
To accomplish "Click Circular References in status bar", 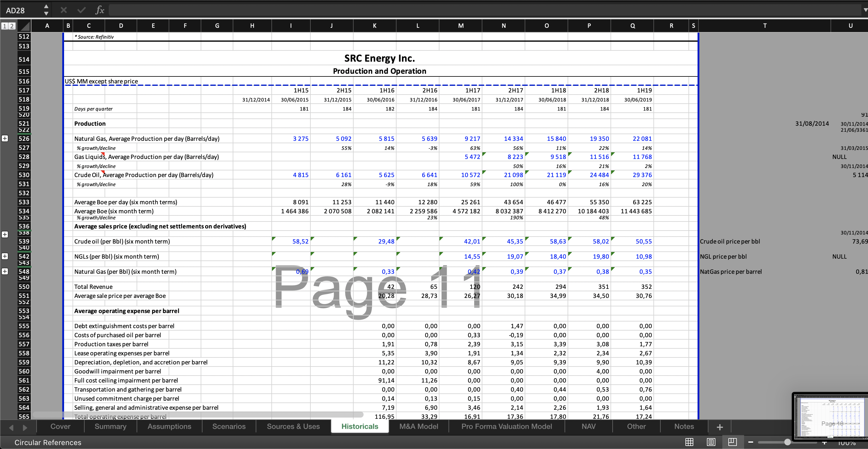I will 48,442.
